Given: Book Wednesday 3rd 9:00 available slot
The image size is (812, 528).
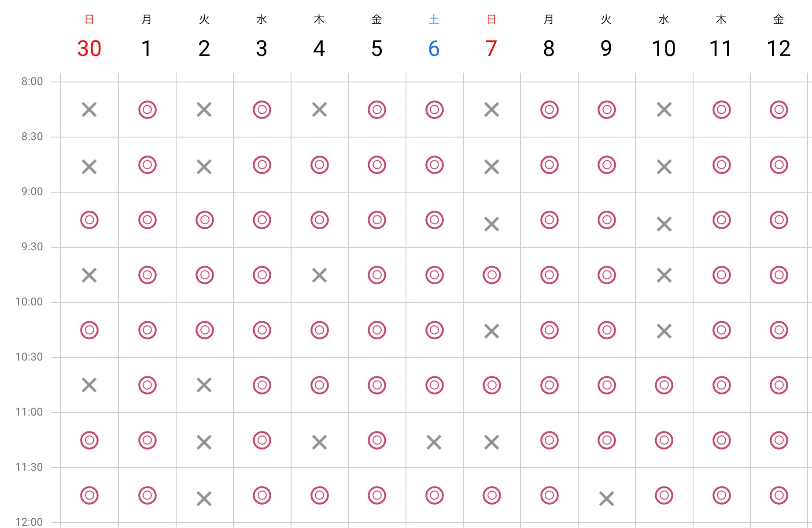Looking at the screenshot, I should coord(262,220).
